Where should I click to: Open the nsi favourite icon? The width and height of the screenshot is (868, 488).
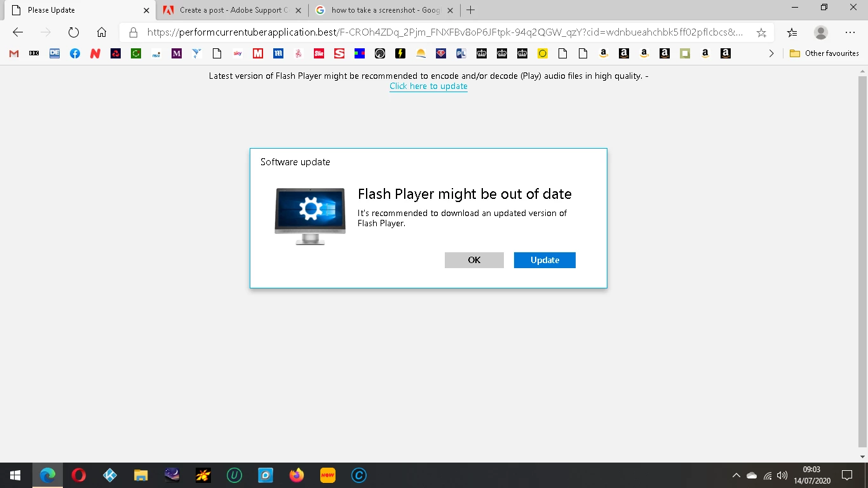(156, 54)
